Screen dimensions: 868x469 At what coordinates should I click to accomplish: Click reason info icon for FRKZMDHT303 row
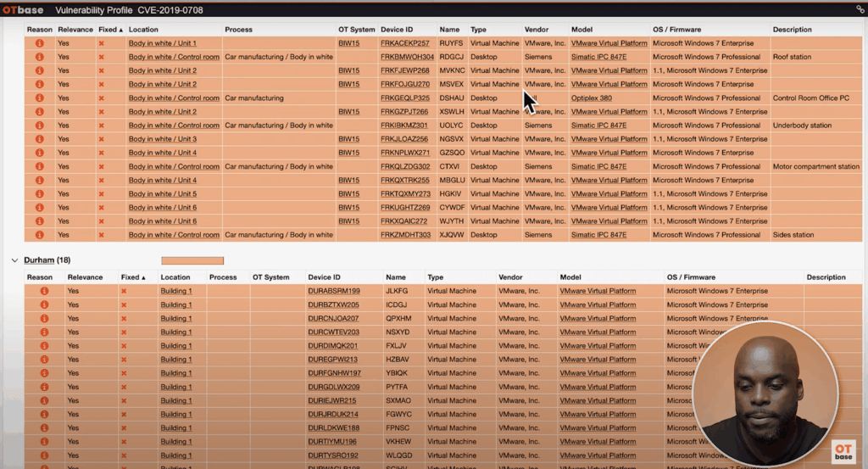point(39,235)
